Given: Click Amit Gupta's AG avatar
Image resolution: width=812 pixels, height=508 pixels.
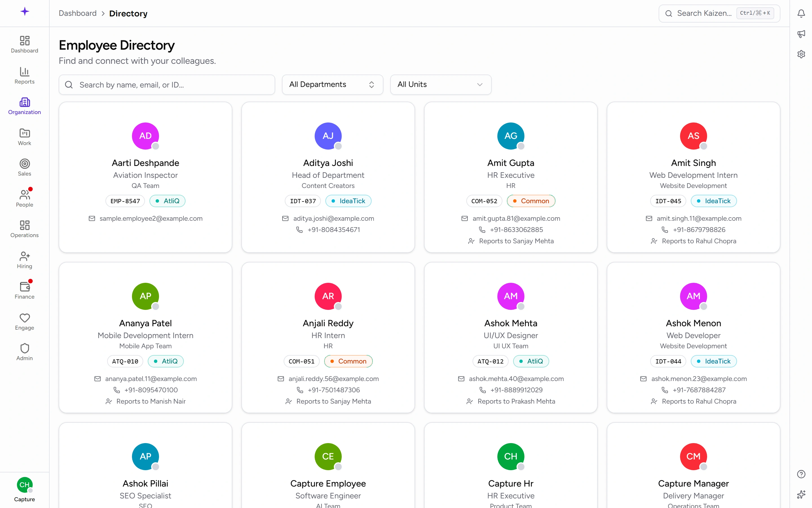Looking at the screenshot, I should click(x=511, y=136).
